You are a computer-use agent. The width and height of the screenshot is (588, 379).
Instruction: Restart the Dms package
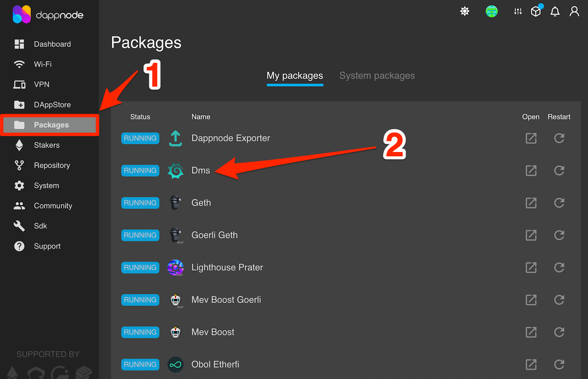(x=559, y=170)
